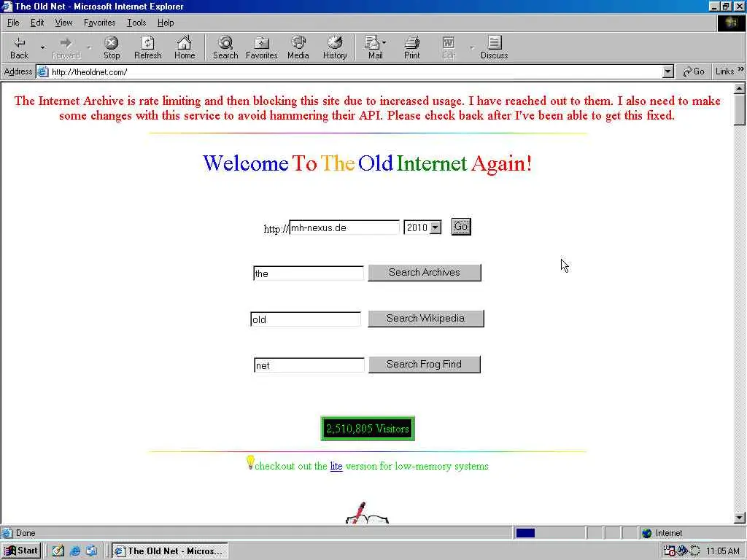Click the blue progress bar in status bar
The height and width of the screenshot is (560, 747).
point(525,533)
